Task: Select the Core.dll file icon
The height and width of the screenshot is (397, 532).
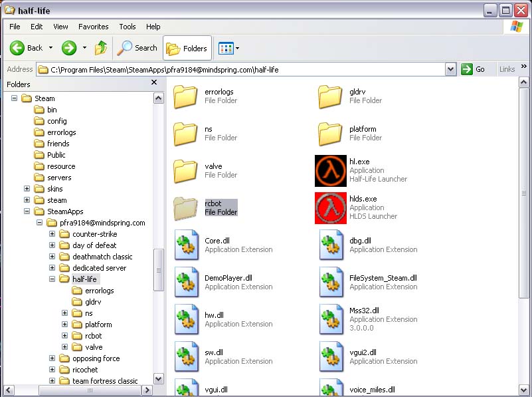Action: 186,245
